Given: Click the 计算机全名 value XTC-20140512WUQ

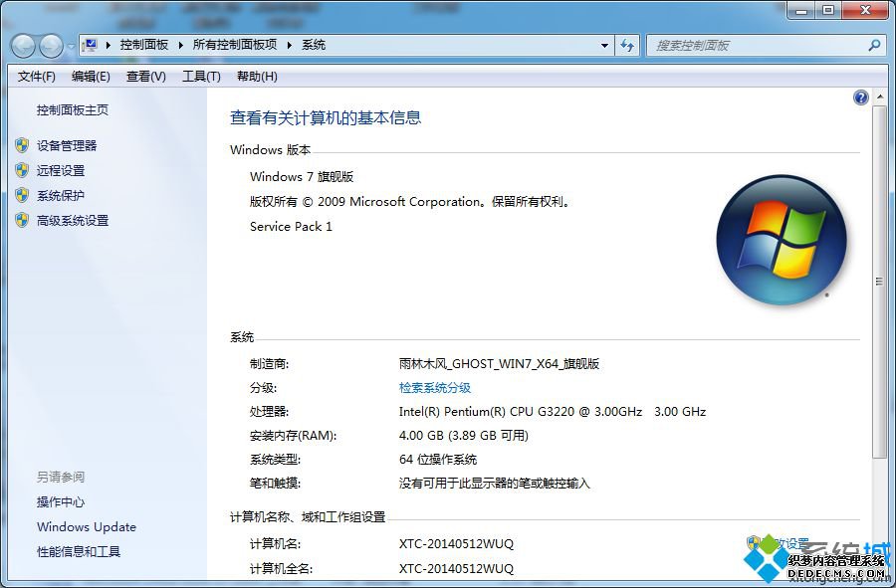Looking at the screenshot, I should click(456, 568).
